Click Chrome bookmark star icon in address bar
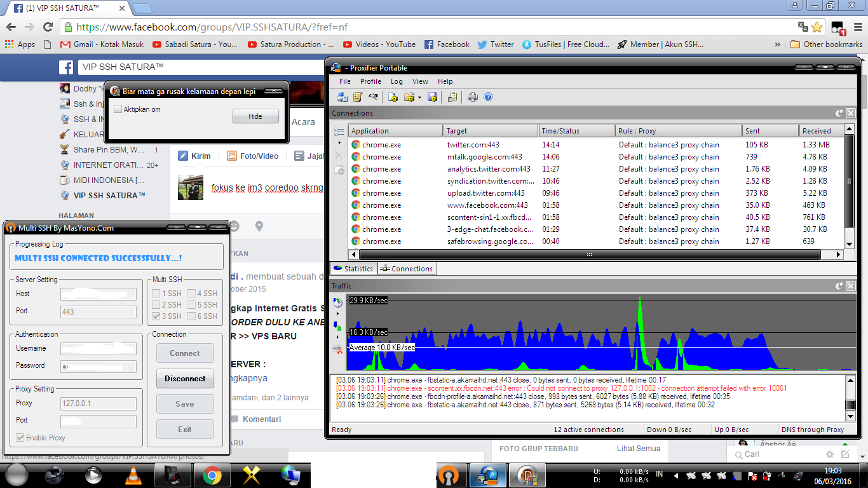868x488 pixels. 817,27
